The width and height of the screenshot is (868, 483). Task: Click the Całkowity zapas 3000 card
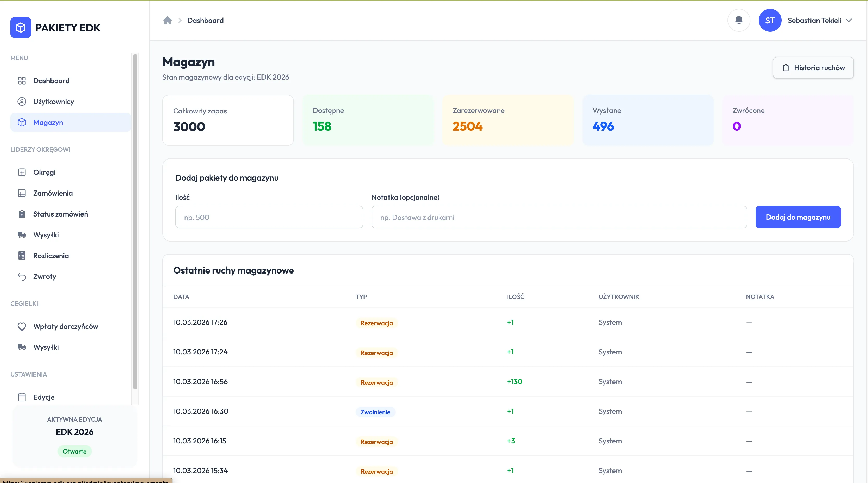click(228, 120)
